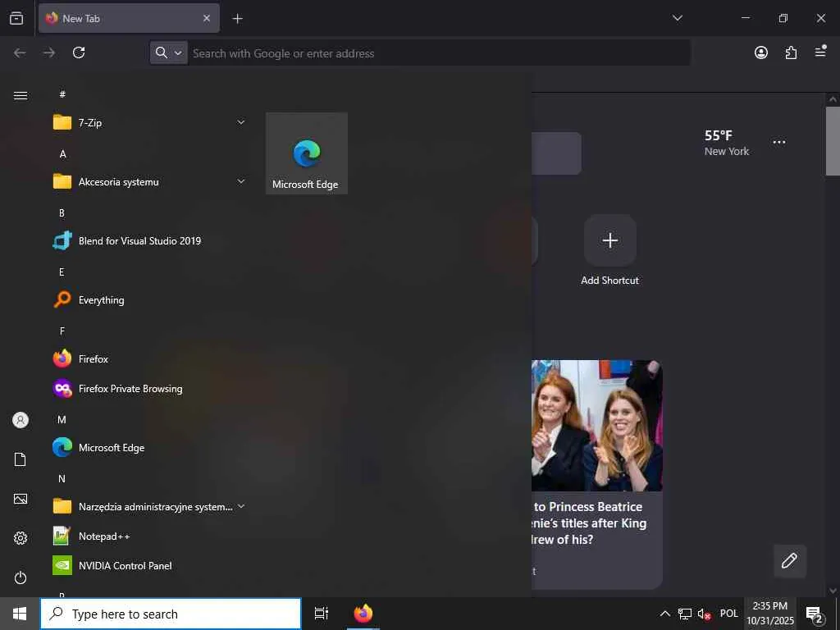Click the page vertical scrollbar thumb
Viewport: 840px width, 630px height.
pyautogui.click(x=833, y=141)
